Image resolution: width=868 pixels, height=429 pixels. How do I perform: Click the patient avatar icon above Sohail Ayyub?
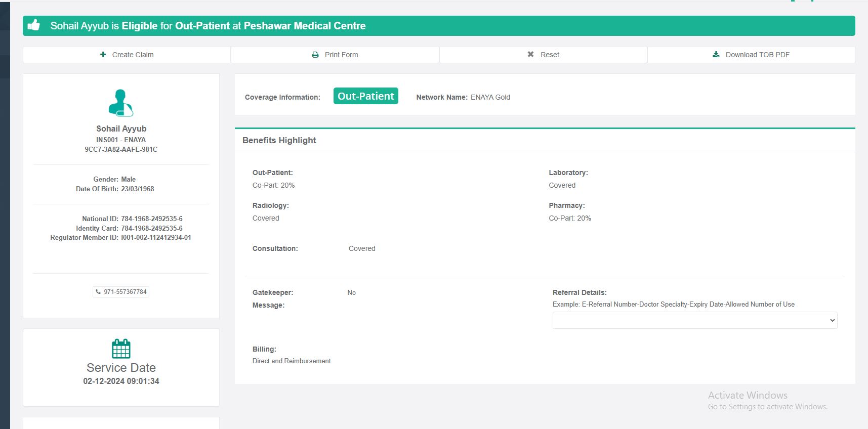[x=121, y=103]
